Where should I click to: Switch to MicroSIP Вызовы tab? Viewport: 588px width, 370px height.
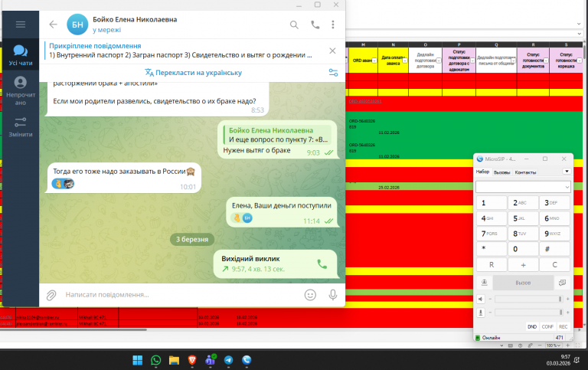(x=501, y=172)
